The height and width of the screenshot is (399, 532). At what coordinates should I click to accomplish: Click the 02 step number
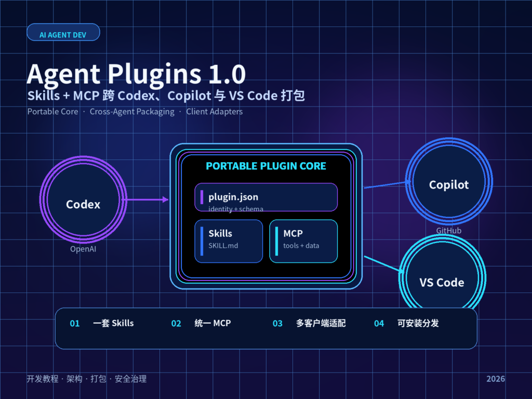coord(176,323)
